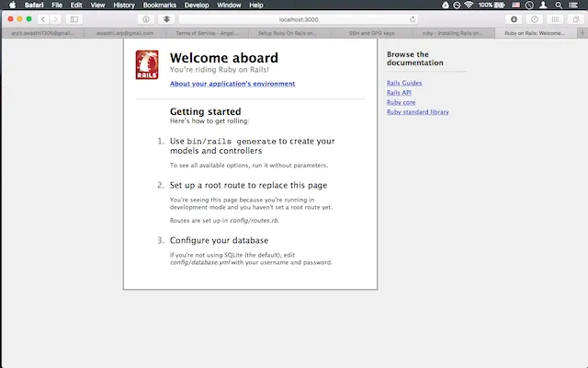Open Notification Center
The width and height of the screenshot is (588, 368).
click(x=573, y=5)
